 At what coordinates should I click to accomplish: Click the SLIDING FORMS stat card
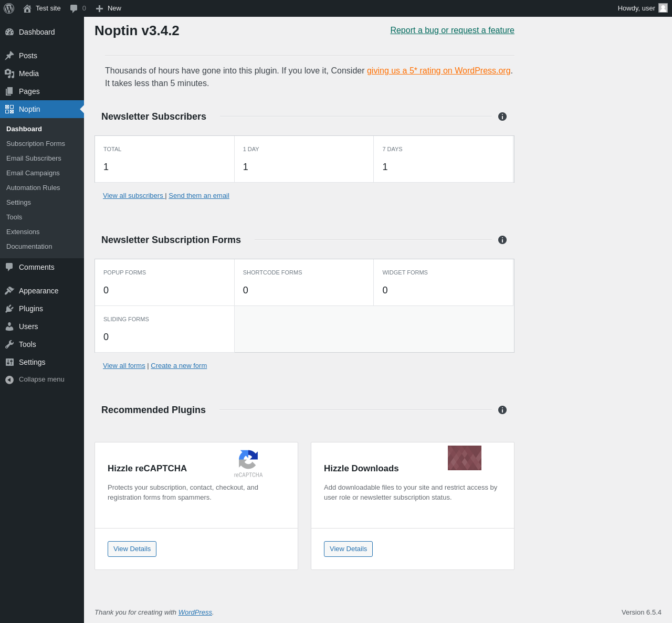pyautogui.click(x=165, y=329)
